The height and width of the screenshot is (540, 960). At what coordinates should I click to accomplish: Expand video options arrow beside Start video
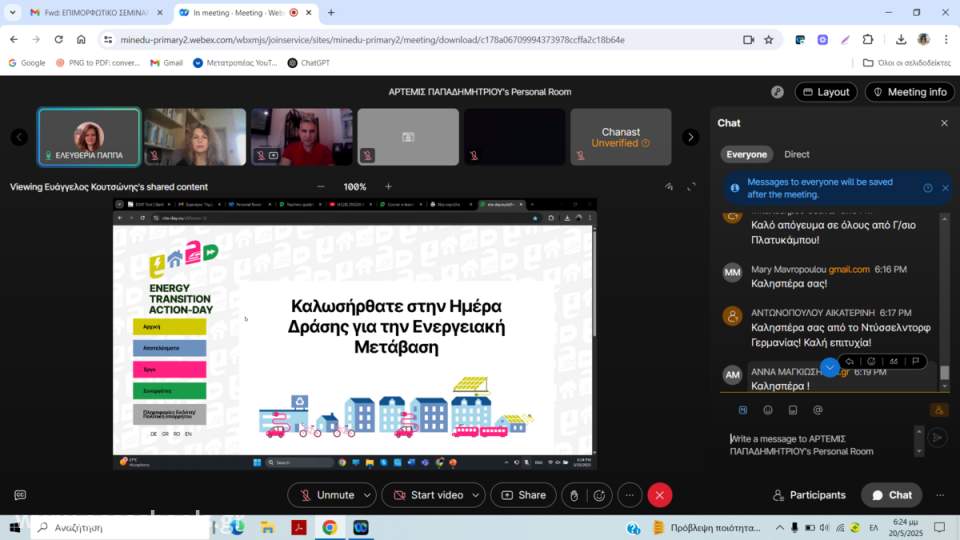[476, 495]
